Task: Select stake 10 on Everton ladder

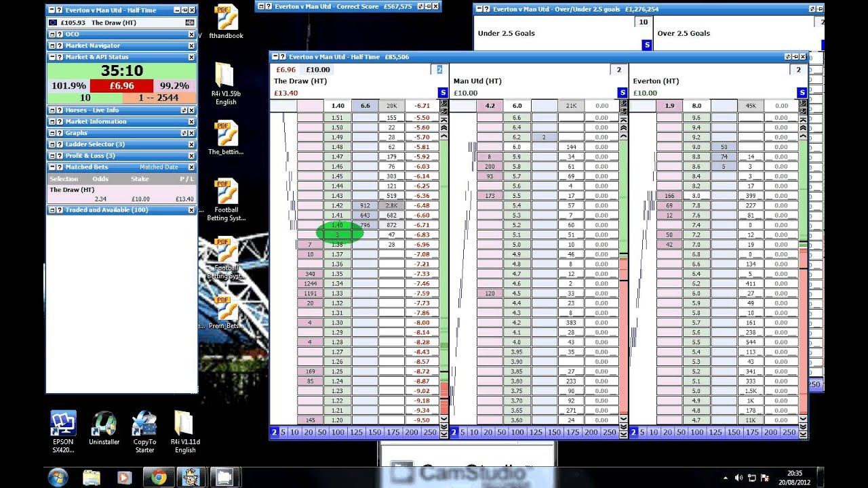Action: (654, 432)
